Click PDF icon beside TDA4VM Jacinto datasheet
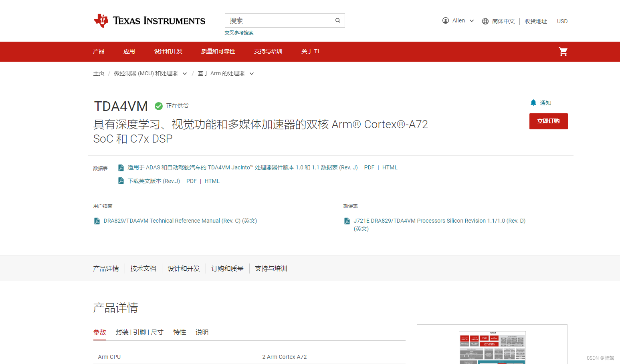620x364 pixels. pos(121,168)
